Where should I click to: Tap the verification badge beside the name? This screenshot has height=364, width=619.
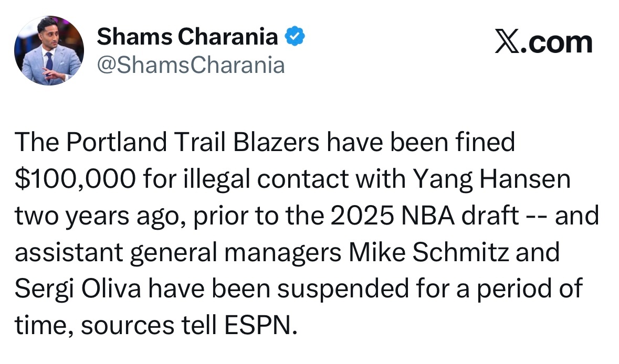click(295, 36)
